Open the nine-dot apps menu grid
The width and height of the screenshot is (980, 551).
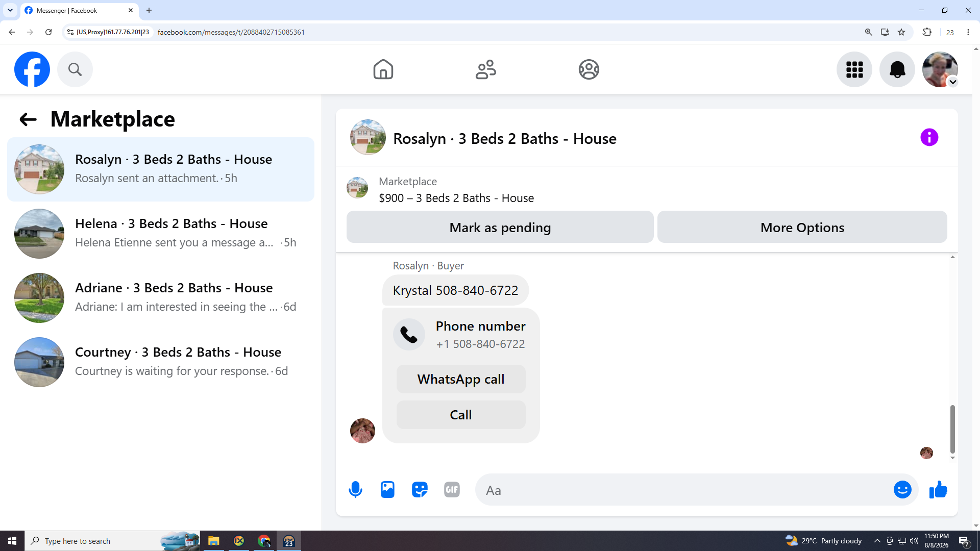(x=854, y=69)
